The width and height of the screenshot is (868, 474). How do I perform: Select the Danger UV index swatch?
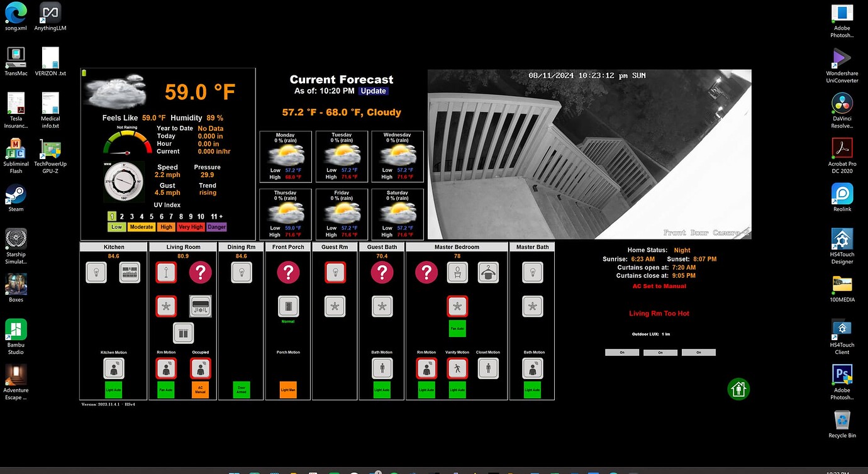click(216, 227)
